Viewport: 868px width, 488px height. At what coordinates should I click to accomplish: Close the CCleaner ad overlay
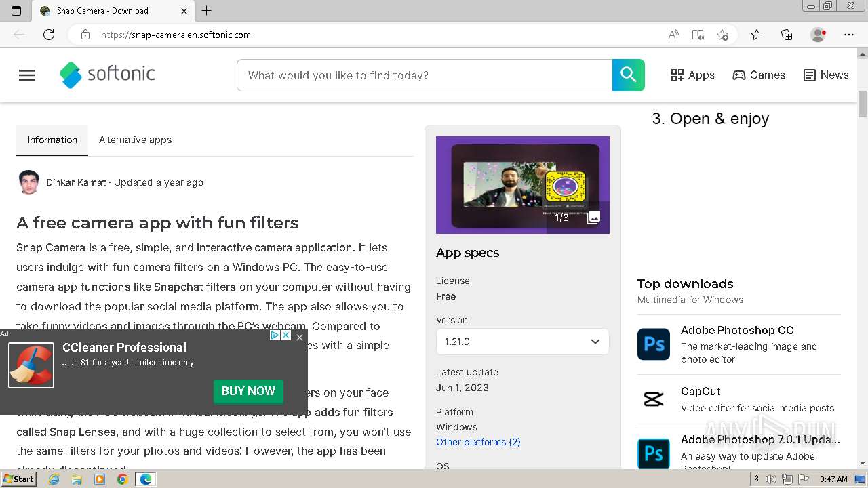pyautogui.click(x=300, y=337)
